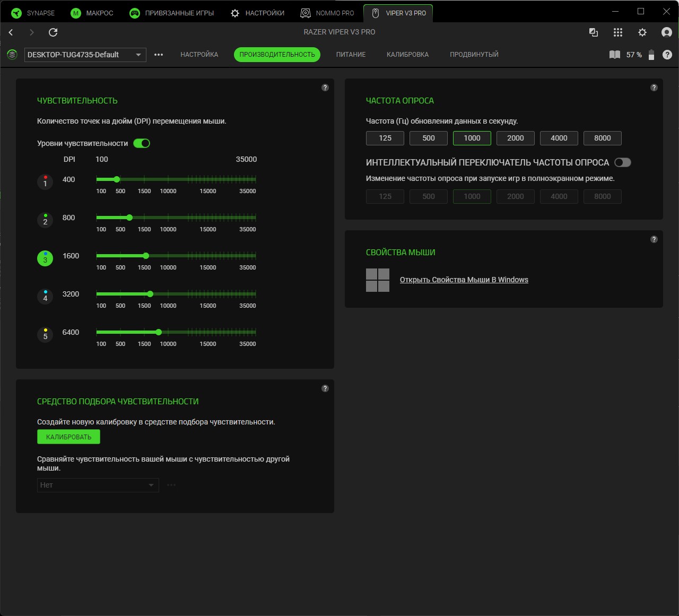Open the Настройки top tab
This screenshot has height=616, width=679.
point(258,13)
